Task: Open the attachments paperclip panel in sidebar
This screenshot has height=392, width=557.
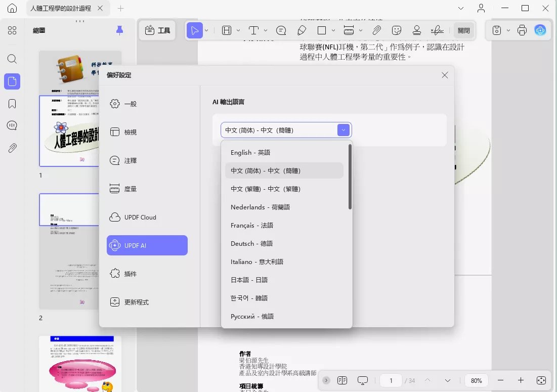Action: [12, 148]
